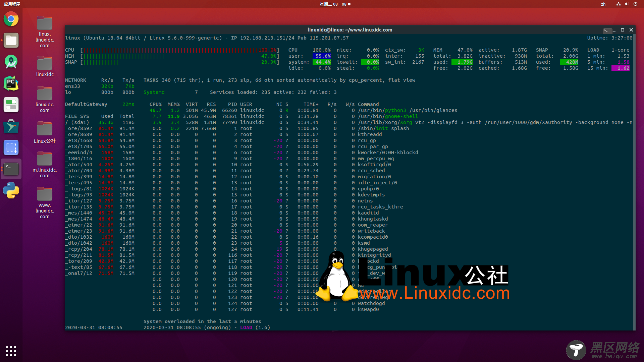Click the glances process monitoring title bar
This screenshot has width=644, height=362.
(x=350, y=29)
